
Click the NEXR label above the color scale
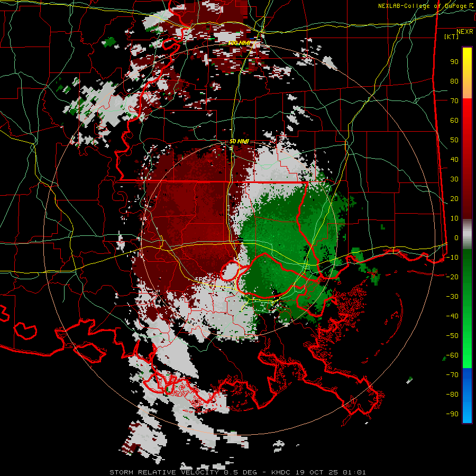tap(465, 32)
